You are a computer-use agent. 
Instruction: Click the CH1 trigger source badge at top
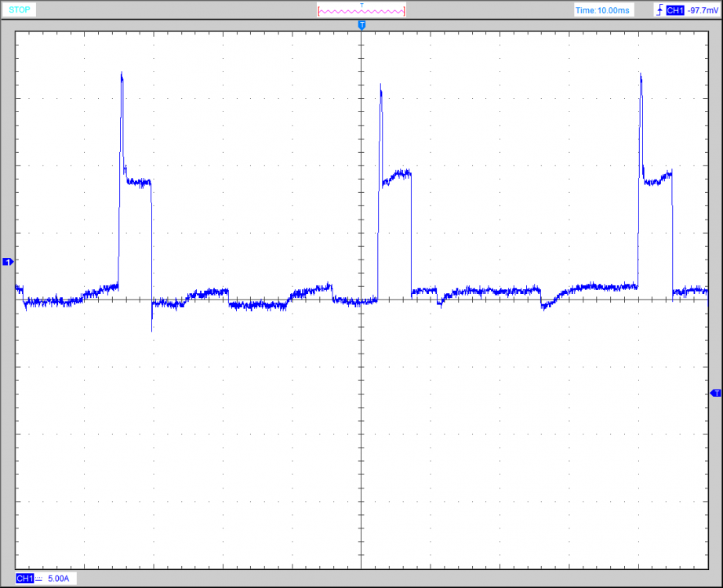point(674,10)
